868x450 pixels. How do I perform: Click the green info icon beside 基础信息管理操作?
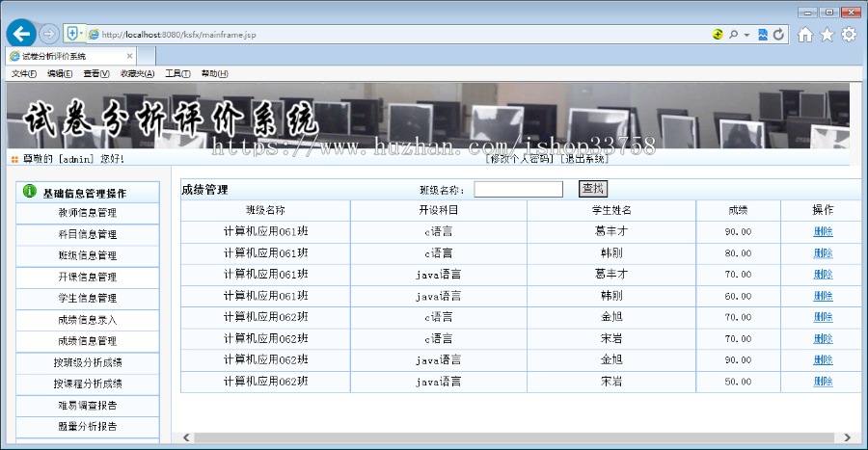pyautogui.click(x=29, y=192)
